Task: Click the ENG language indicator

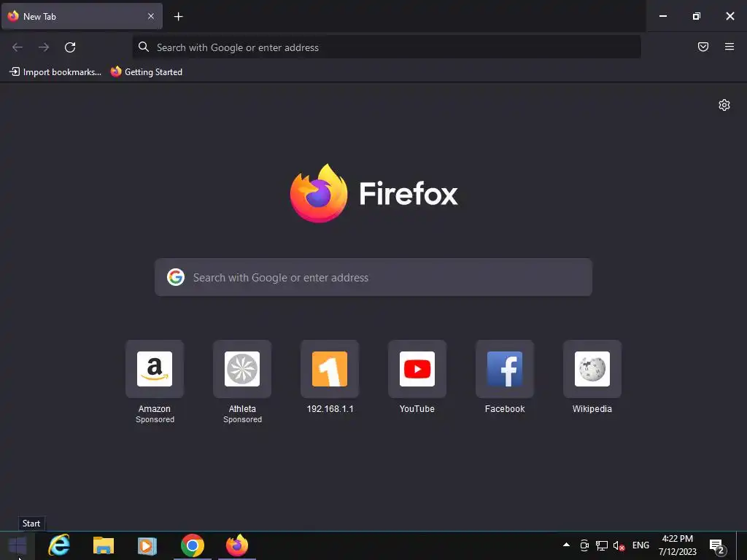Action: pyautogui.click(x=640, y=545)
